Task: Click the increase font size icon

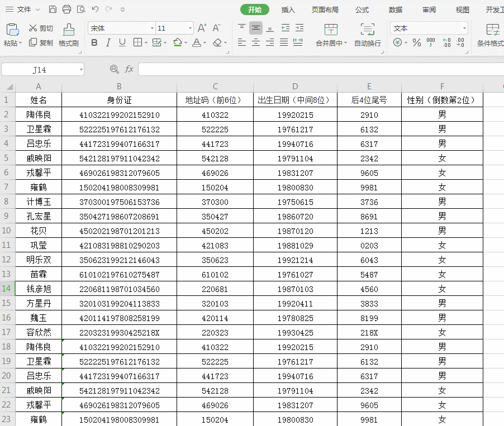Action: click(202, 28)
